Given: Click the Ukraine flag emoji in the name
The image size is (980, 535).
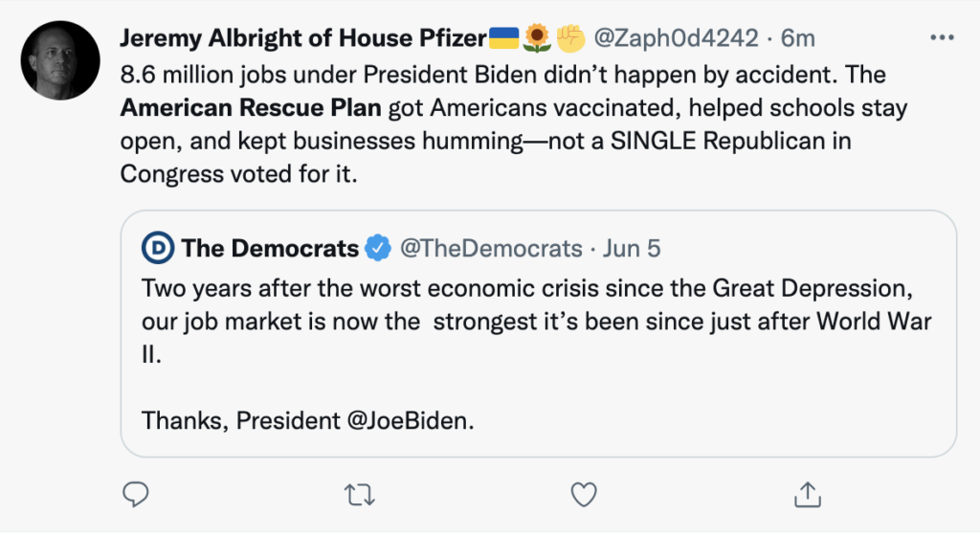Looking at the screenshot, I should click(503, 38).
